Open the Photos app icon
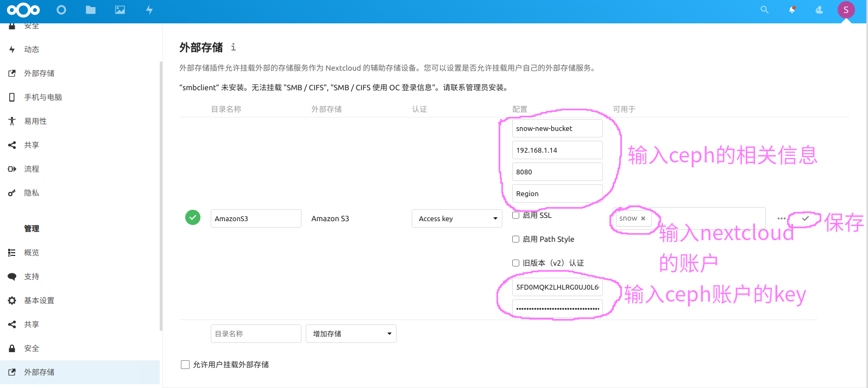The width and height of the screenshot is (868, 388). pyautogui.click(x=120, y=10)
